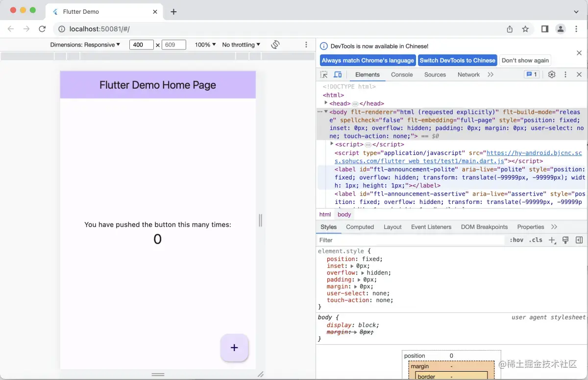Collapse the body element node
The width and height of the screenshot is (588, 380).
(x=326, y=112)
